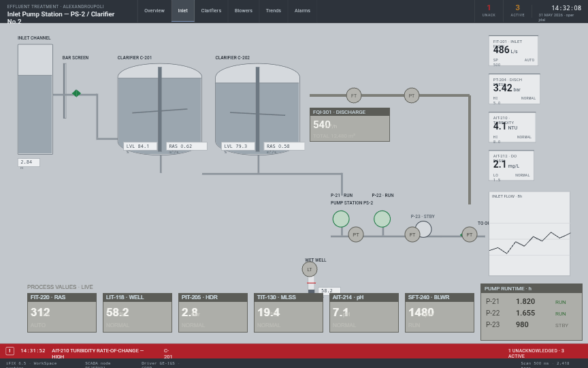Select the SFT-240 BLWR value tile

click(440, 313)
